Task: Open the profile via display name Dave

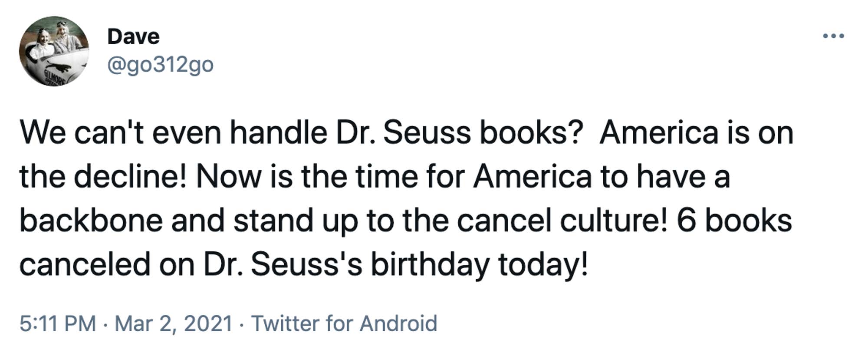Action: [133, 36]
